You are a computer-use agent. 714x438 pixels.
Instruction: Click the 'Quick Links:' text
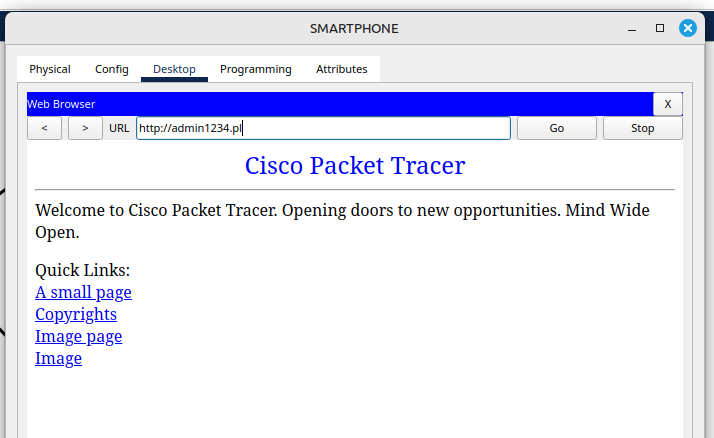coord(82,270)
